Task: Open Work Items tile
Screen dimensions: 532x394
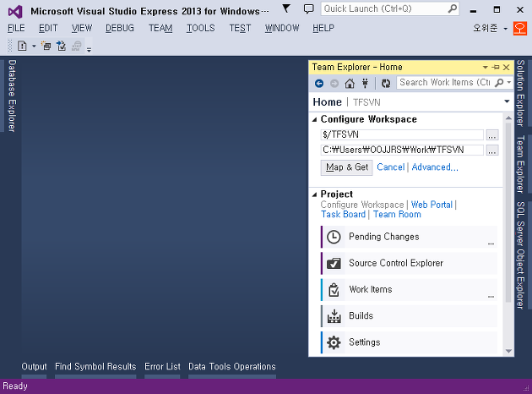Action: (x=409, y=290)
